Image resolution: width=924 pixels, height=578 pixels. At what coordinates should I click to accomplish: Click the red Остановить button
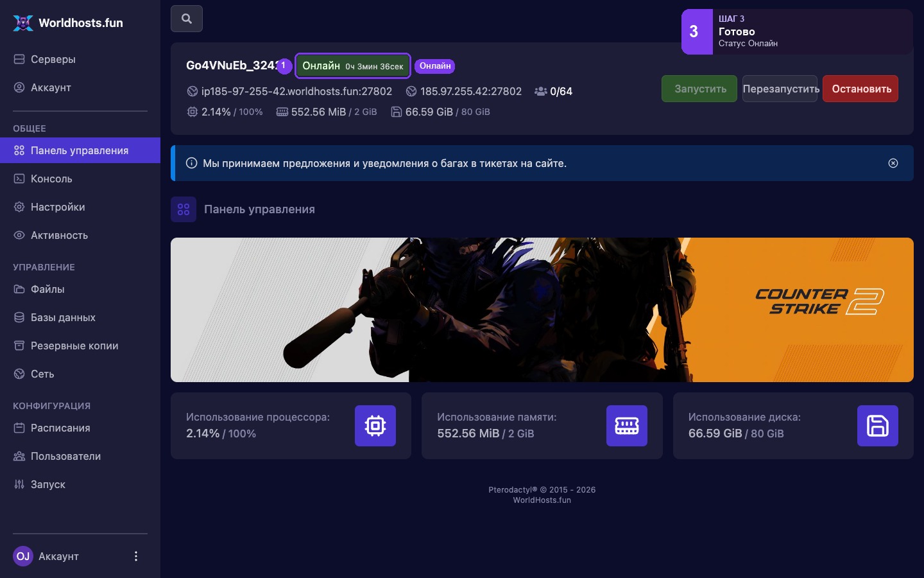click(860, 89)
